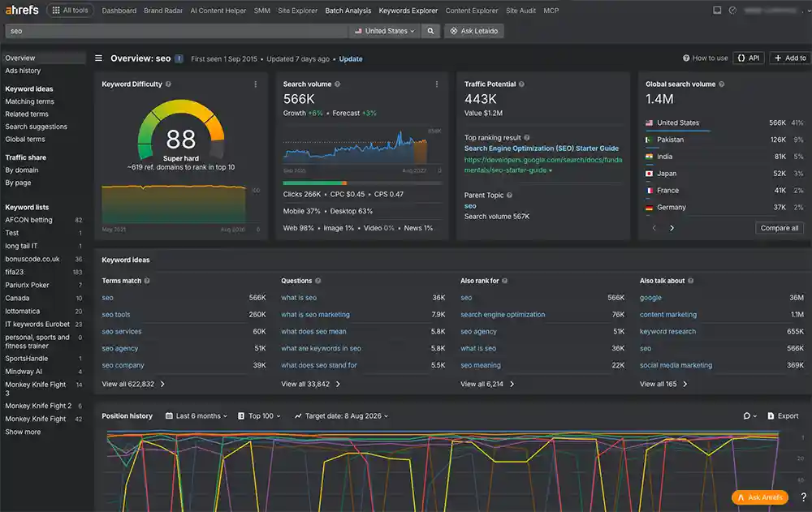Open the chat comment icon in Position history
The image size is (812, 512).
(749, 415)
